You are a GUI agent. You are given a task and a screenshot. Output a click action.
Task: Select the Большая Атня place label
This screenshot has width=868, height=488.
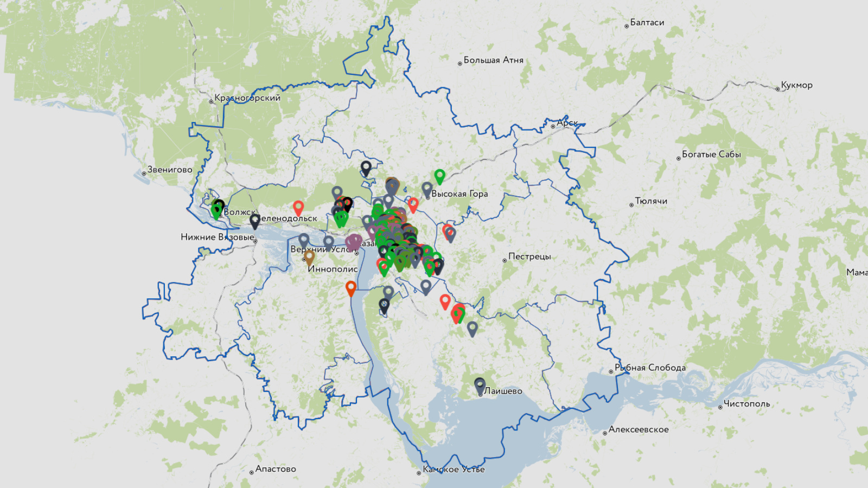[x=493, y=60]
